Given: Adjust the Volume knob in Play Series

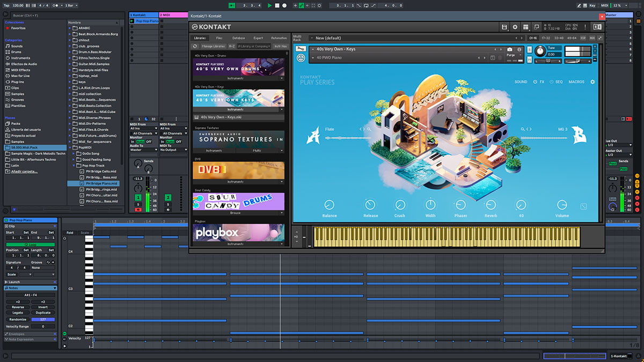Looking at the screenshot, I should pyautogui.click(x=562, y=205).
